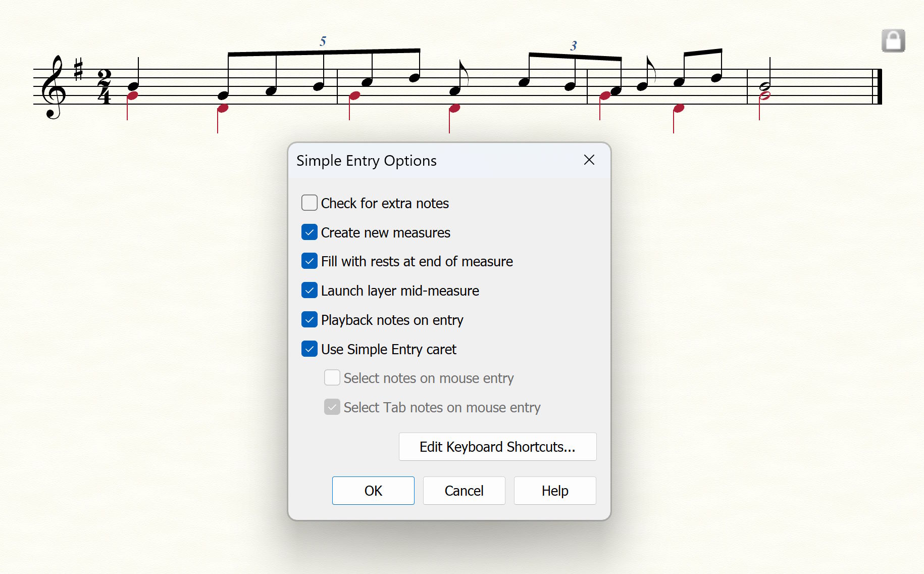Click the lock icon on the score
The image size is (924, 574).
click(x=893, y=41)
